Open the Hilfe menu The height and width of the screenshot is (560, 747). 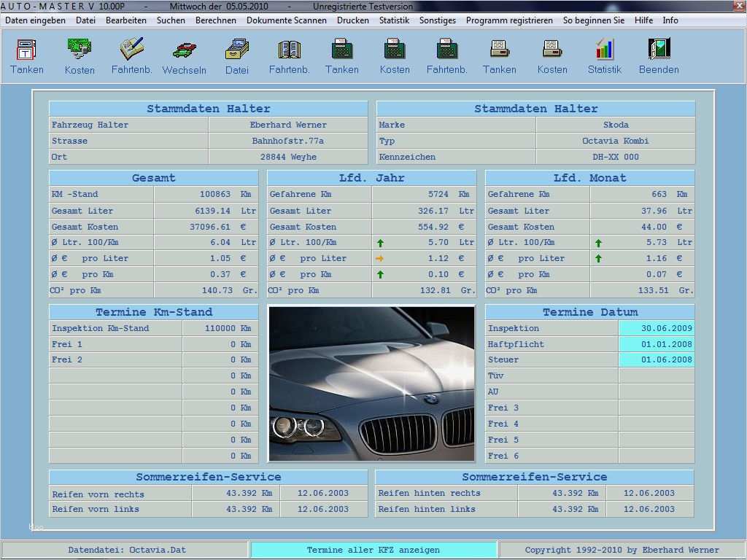tap(643, 20)
